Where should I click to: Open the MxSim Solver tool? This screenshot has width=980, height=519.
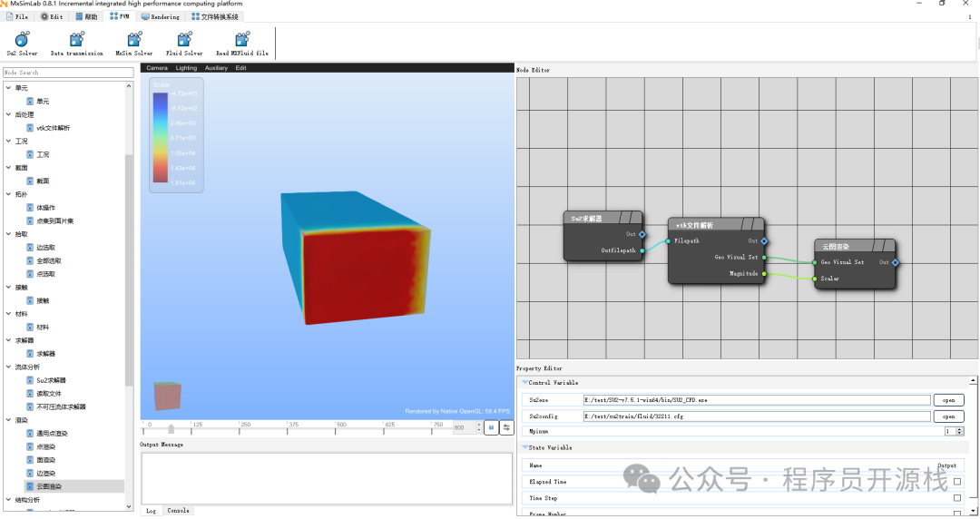click(x=134, y=41)
